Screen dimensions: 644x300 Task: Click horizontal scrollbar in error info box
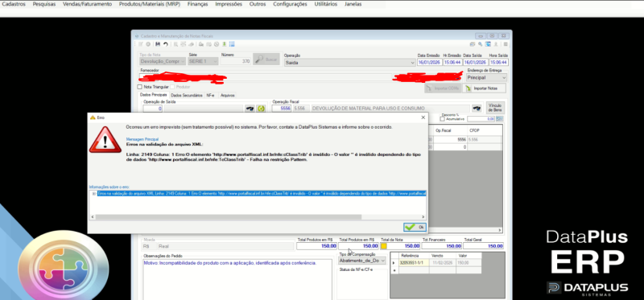coord(229,216)
